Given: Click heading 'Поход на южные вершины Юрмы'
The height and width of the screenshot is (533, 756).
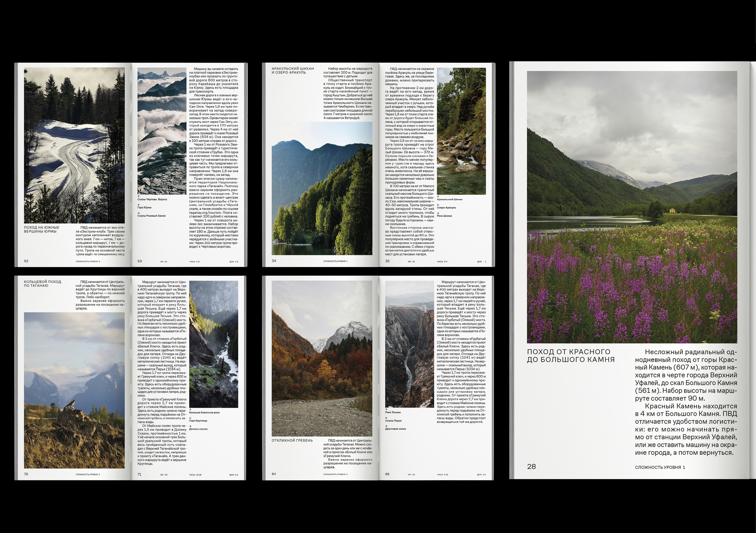Looking at the screenshot, I should tap(42, 229).
